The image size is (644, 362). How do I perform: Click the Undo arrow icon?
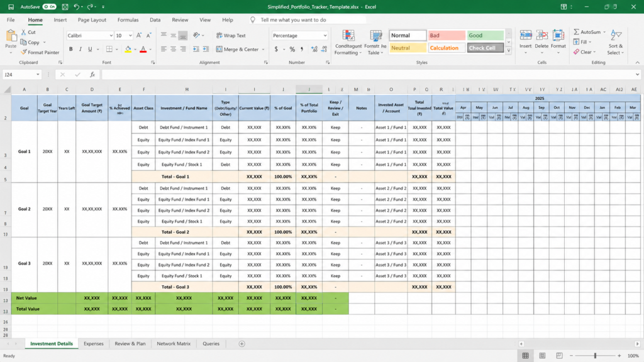pyautogui.click(x=76, y=6)
